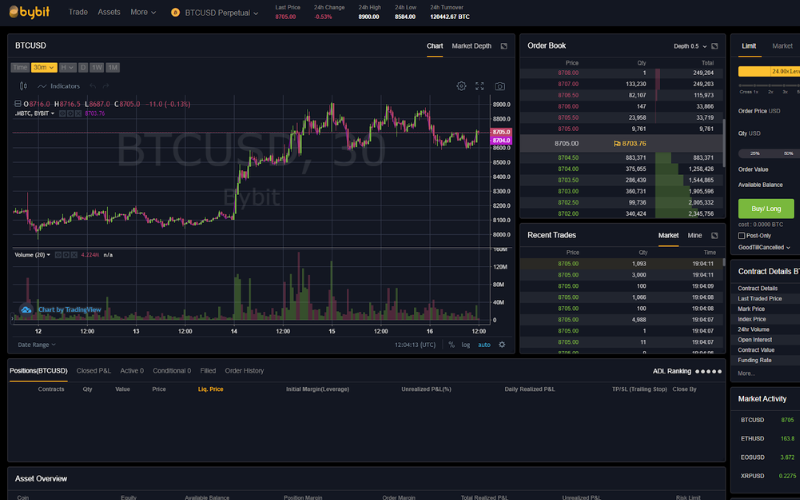Hide the .MBTC, BYBIT series with the eye icon
The image size is (800, 500).
62,113
